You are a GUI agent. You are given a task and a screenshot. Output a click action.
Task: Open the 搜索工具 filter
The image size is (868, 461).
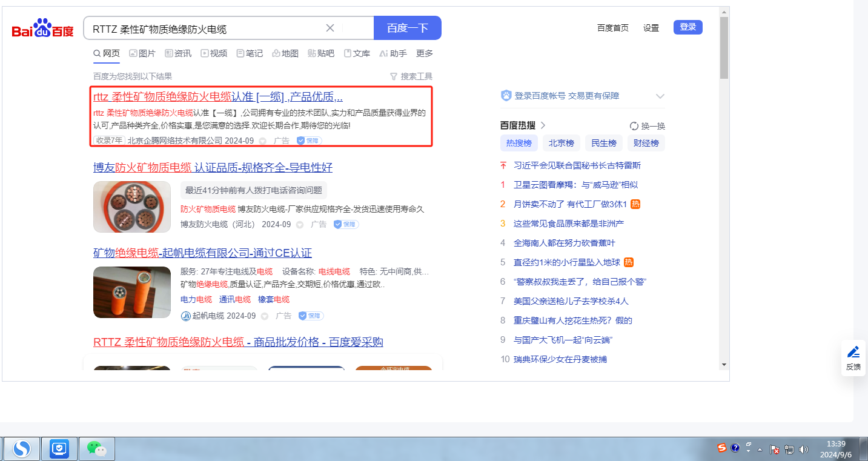tap(411, 76)
